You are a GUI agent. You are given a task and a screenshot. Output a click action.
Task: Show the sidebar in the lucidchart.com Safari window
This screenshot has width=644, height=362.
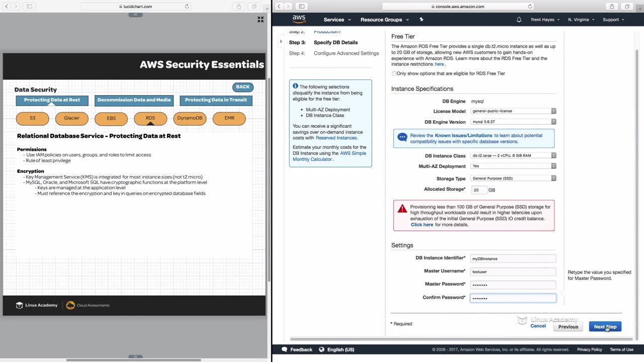tap(29, 7)
